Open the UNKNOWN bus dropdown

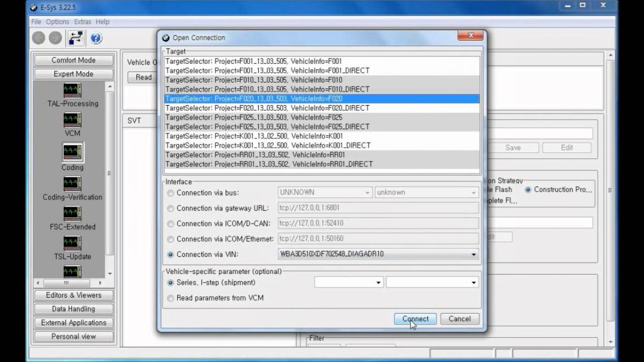pos(325,193)
